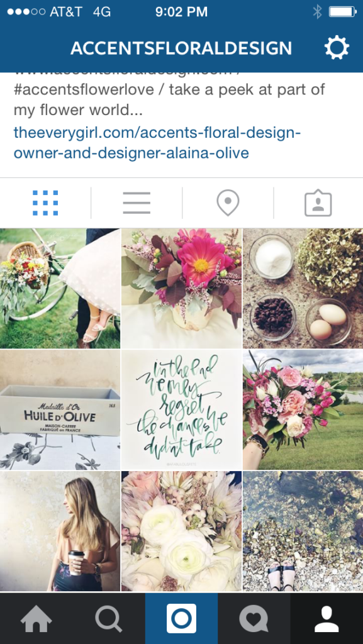The height and width of the screenshot is (644, 363).
Task: Open the settings gear icon
Action: [337, 48]
